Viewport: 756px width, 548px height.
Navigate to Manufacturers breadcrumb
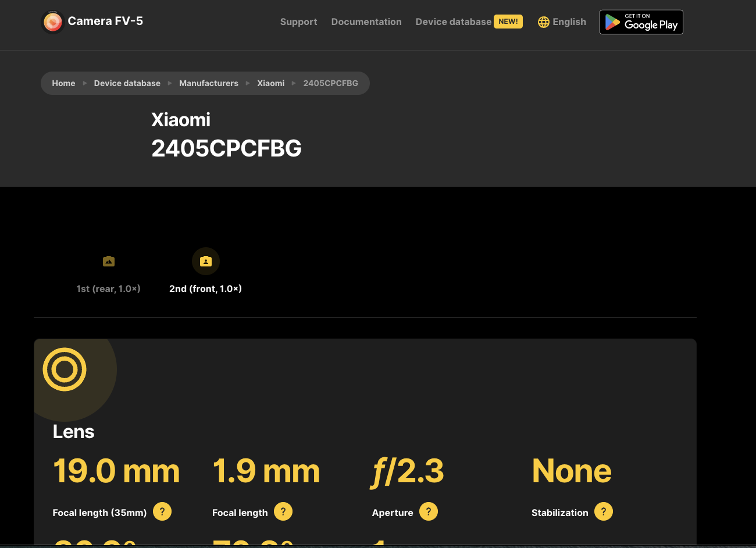(x=209, y=83)
